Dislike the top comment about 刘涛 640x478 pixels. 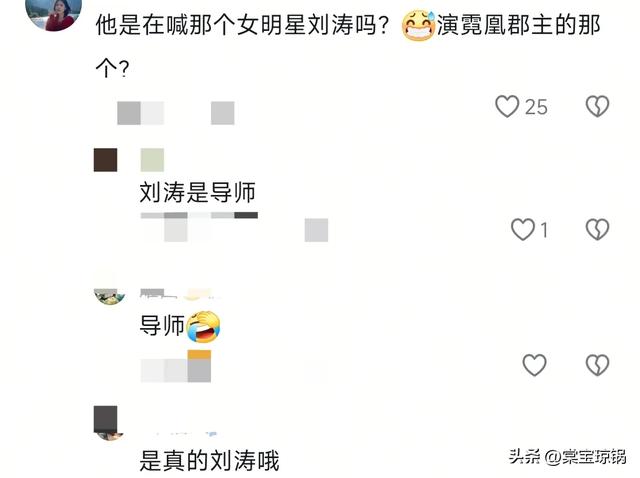pyautogui.click(x=597, y=106)
